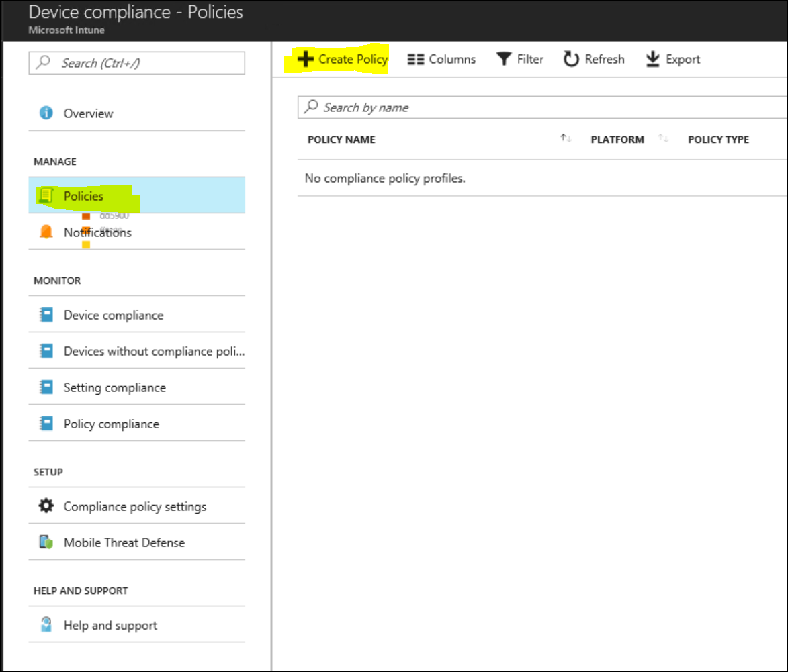
Task: Select Policies under Manage
Action: pos(136,195)
